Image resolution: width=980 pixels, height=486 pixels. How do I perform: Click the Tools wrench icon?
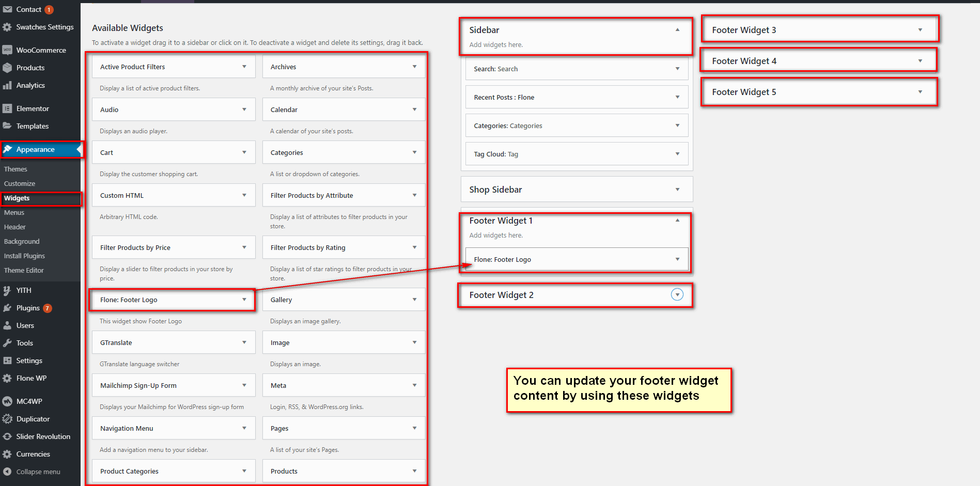pos(7,343)
